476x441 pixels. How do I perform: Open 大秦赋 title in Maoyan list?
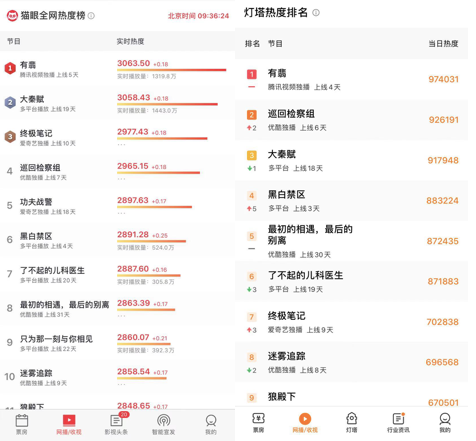pos(32,99)
